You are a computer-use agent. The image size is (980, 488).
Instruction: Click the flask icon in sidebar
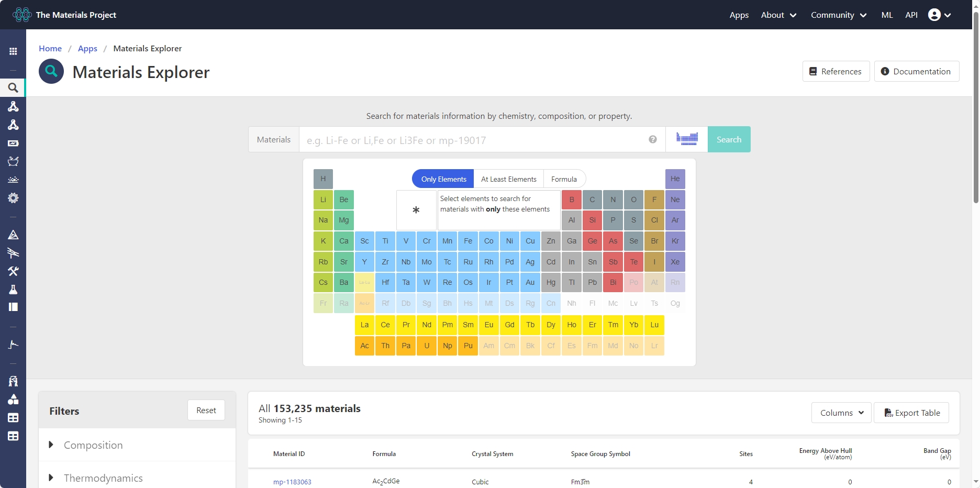(13, 290)
